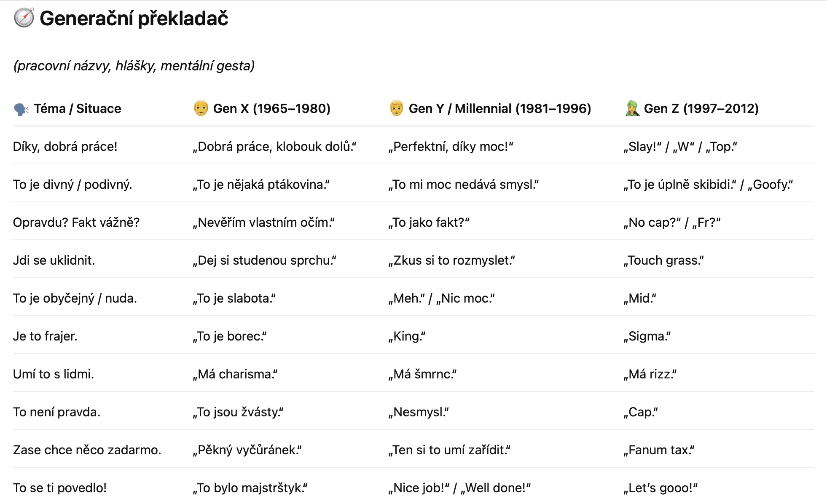
Task: Click the "Touch grass." cell
Action: tap(664, 260)
